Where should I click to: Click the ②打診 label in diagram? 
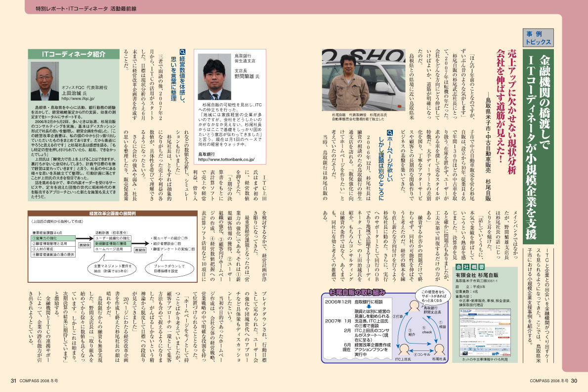coord(397,316)
